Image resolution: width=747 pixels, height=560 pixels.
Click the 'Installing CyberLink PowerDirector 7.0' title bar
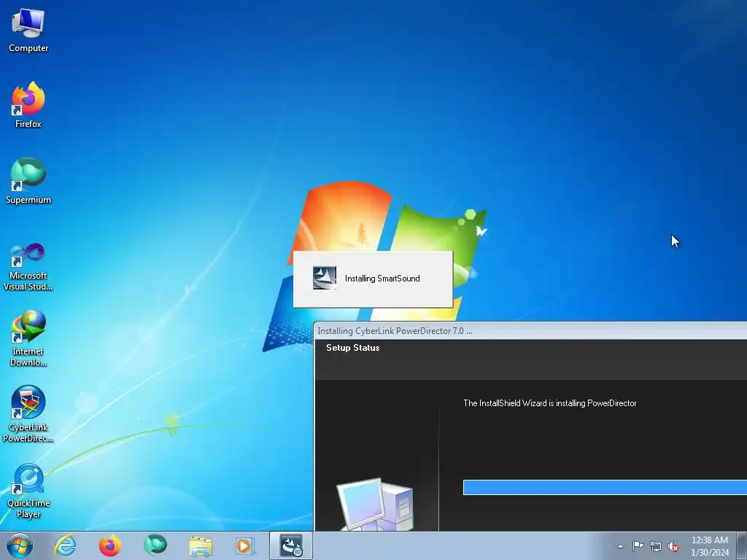click(530, 331)
